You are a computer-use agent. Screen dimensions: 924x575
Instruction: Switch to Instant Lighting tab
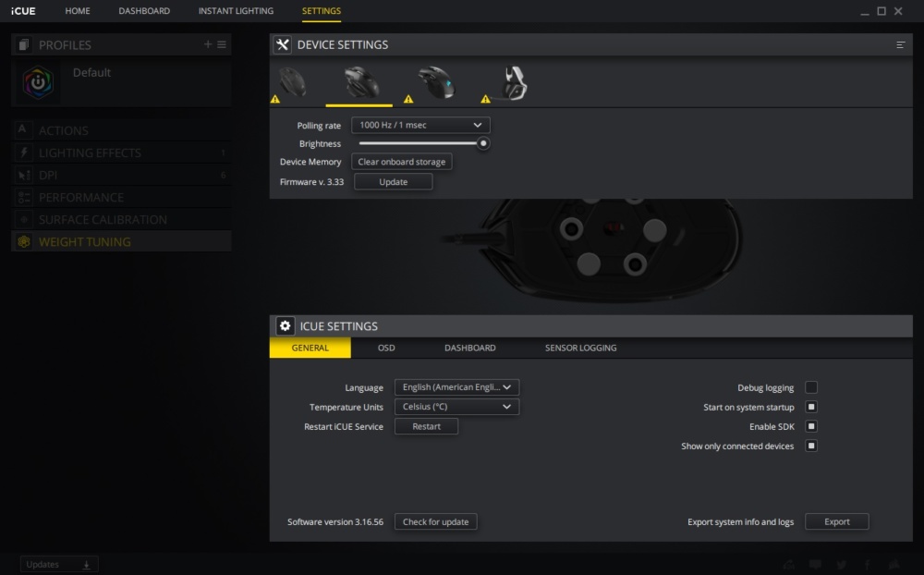pos(236,10)
